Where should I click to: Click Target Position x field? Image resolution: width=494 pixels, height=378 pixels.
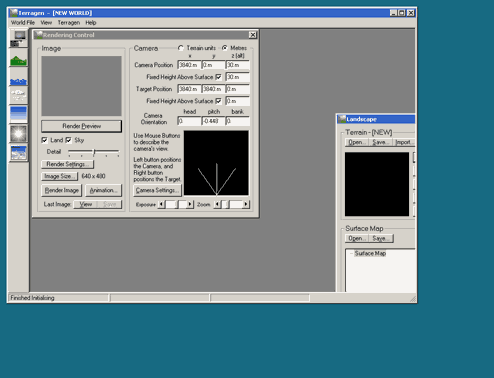[189, 89]
